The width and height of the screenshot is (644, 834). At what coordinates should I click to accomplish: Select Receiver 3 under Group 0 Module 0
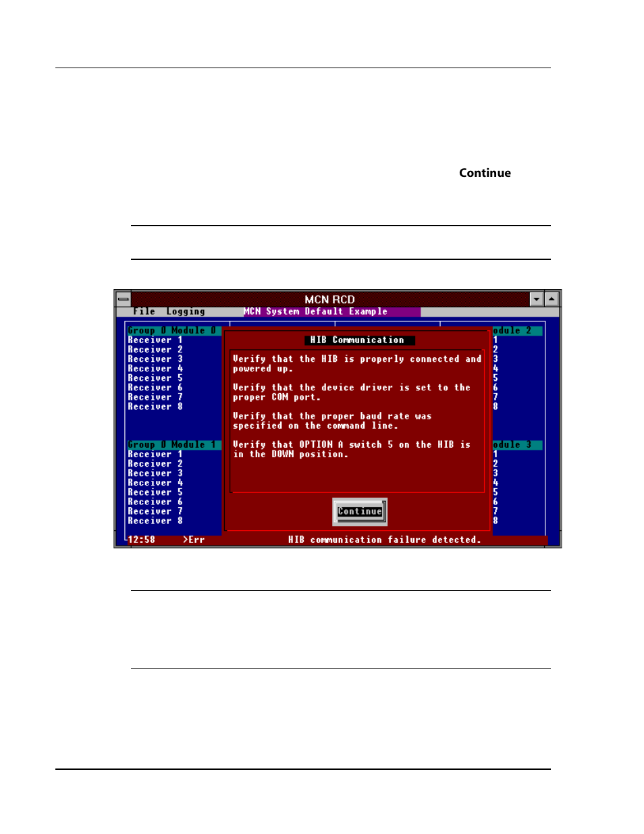pyautogui.click(x=155, y=359)
